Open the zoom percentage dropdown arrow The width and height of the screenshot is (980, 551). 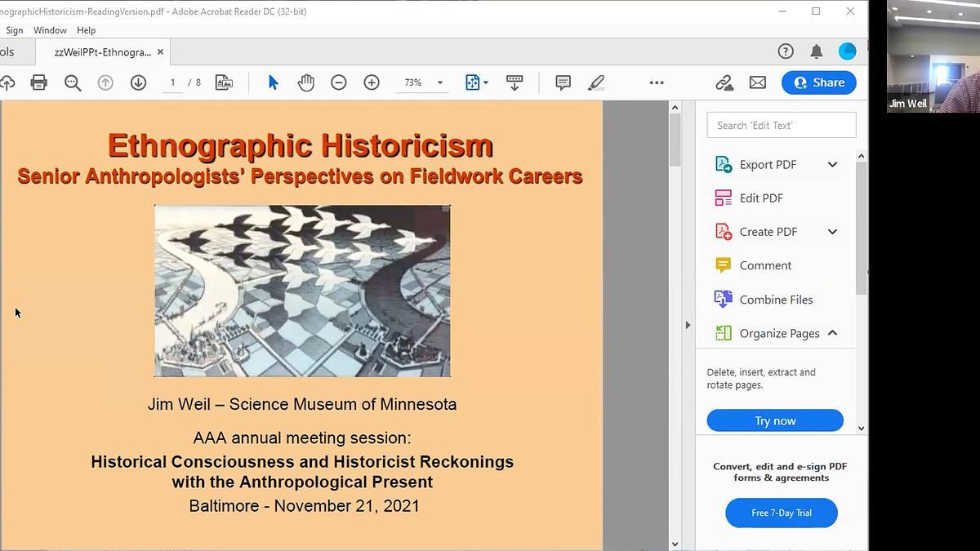tap(439, 82)
